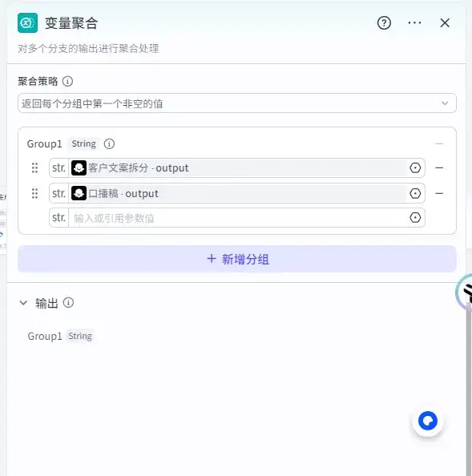This screenshot has height=476, width=472.
Task: Click the 口播稿 · output variable field
Action: (x=237, y=193)
